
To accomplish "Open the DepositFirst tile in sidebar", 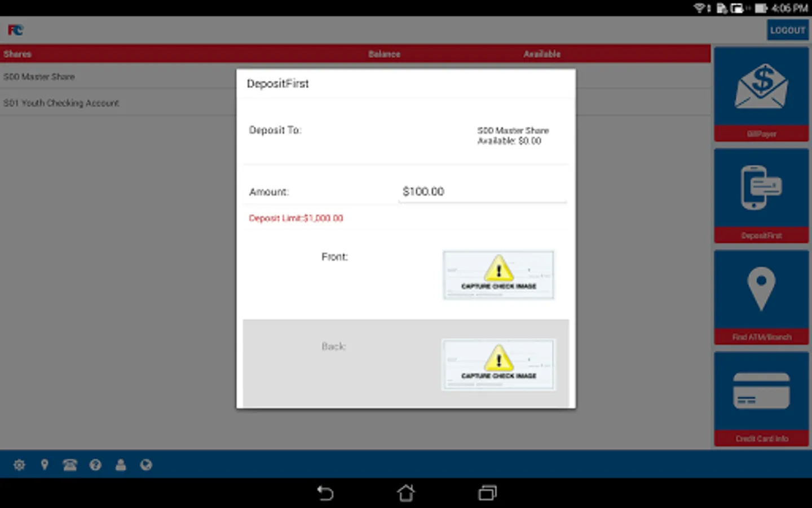I will [761, 196].
